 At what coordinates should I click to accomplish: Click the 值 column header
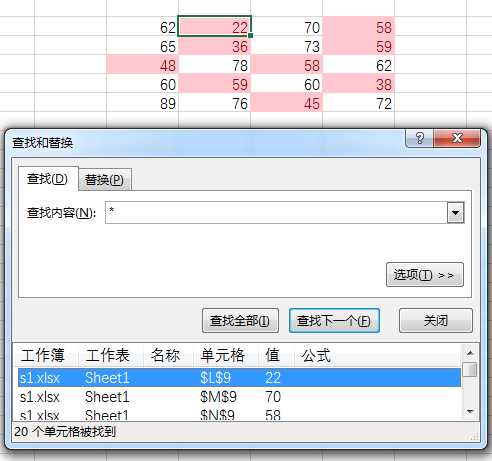click(276, 355)
